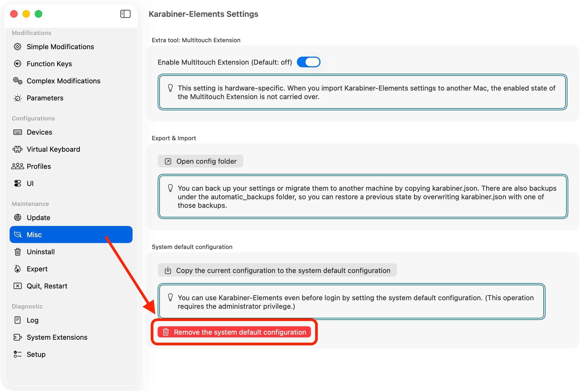The width and height of the screenshot is (588, 391).
Task: Click the 'Diagnostic' sidebar group heading
Action: pos(27,306)
